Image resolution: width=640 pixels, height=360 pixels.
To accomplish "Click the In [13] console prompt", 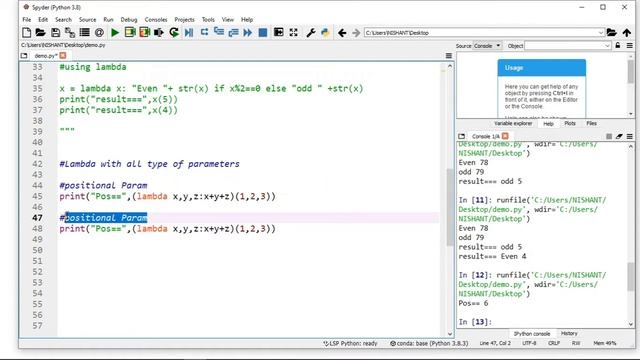I will pos(475,322).
